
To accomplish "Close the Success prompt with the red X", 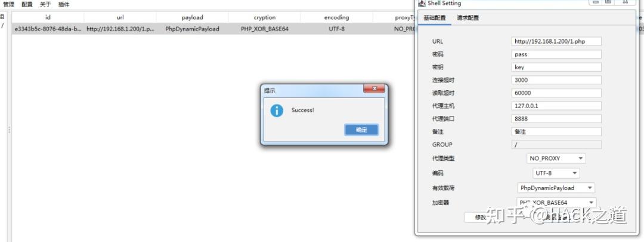I will tap(374, 89).
